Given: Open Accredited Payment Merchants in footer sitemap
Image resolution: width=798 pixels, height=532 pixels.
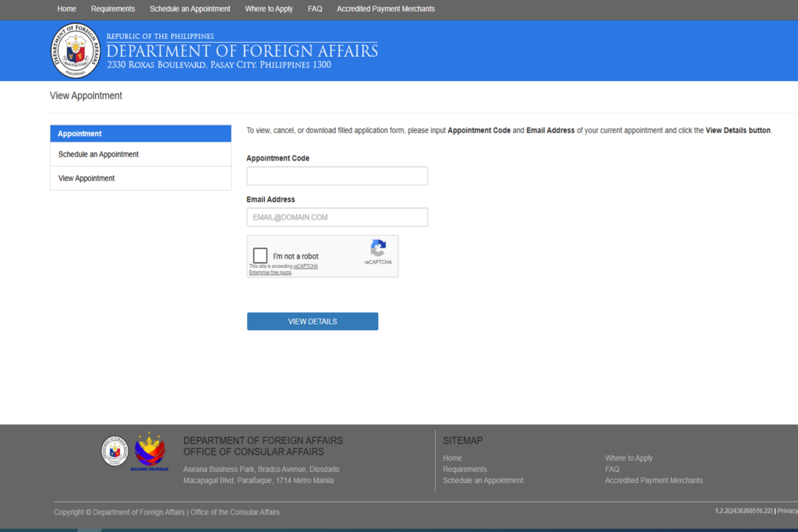Looking at the screenshot, I should (x=654, y=480).
